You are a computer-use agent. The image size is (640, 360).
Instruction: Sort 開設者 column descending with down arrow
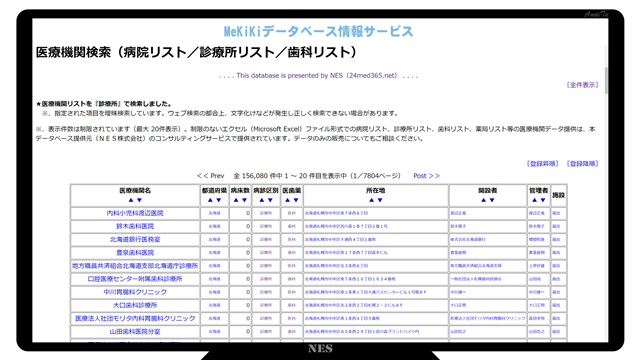(x=492, y=200)
